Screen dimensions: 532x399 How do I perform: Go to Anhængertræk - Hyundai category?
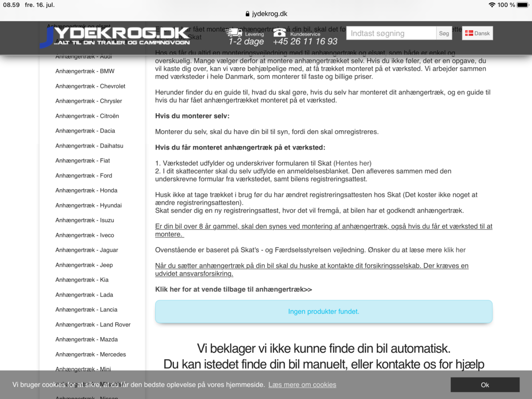pos(88,205)
